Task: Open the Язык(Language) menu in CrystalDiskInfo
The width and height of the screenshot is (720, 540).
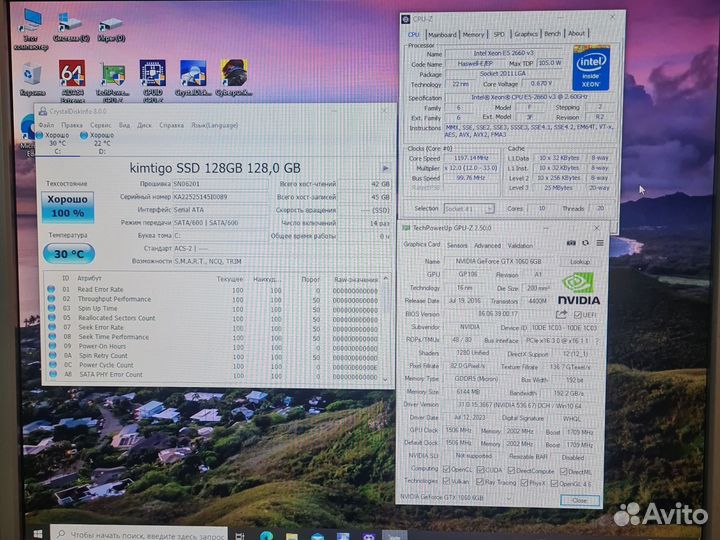Action: (214, 125)
